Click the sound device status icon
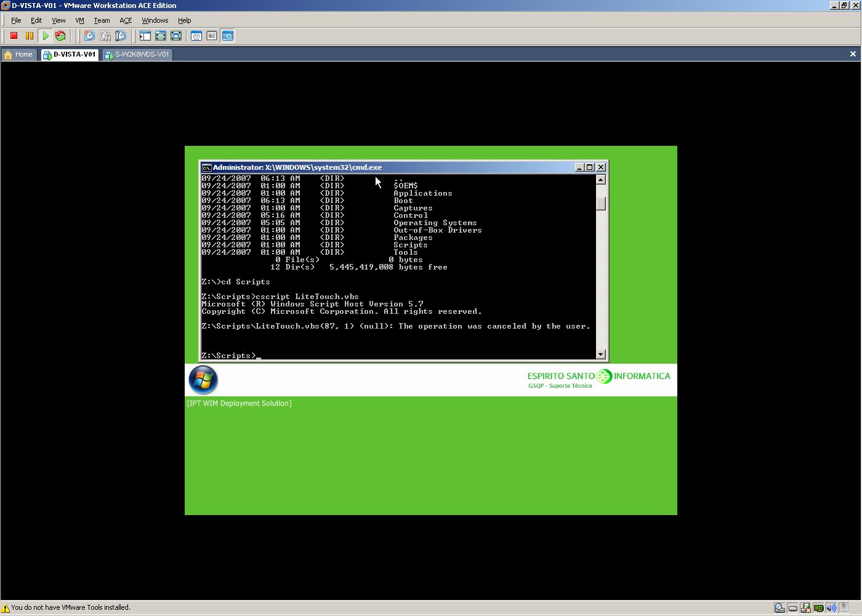 coord(831,608)
